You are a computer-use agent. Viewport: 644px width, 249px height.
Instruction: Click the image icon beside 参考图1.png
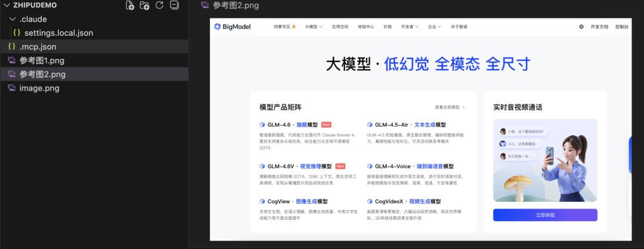point(12,61)
